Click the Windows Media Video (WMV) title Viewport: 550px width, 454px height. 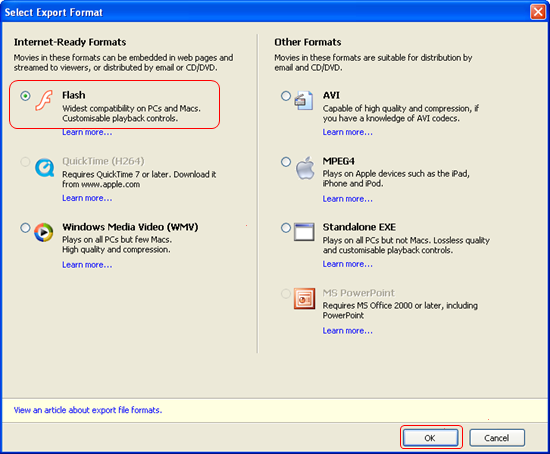(130, 227)
